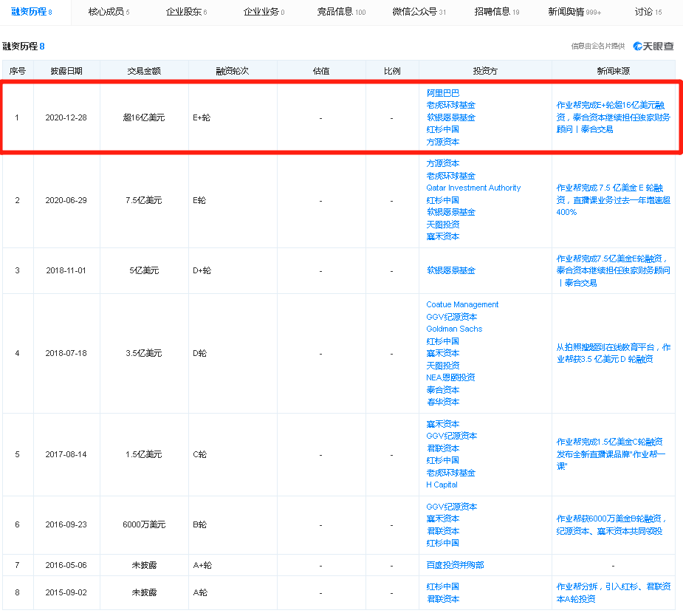683x616 pixels.
Task: Open the Goldman Sachs investor link
Action: pyautogui.click(x=453, y=329)
